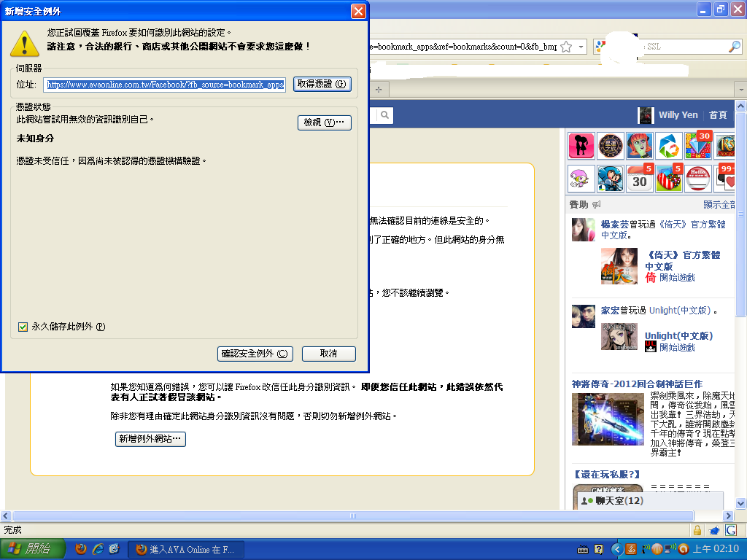Click the bookmark star in the address bar
The height and width of the screenshot is (560, 747).
[566, 47]
